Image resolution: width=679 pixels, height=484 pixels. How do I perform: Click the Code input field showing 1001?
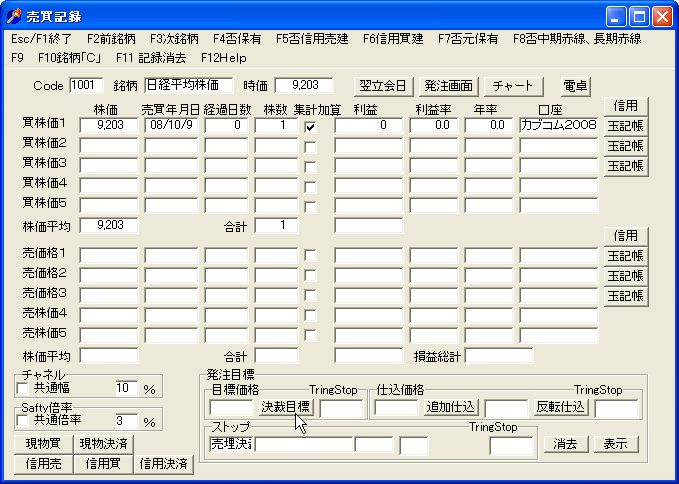[x=86, y=85]
